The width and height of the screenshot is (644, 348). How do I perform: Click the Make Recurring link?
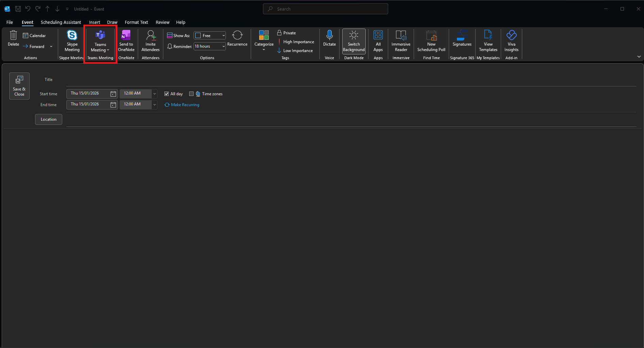point(185,105)
